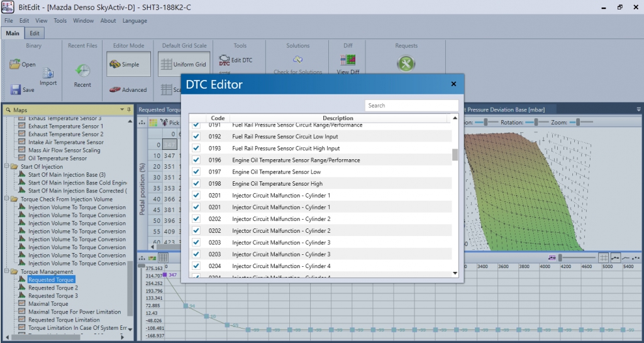The width and height of the screenshot is (644, 343).
Task: Click DTC list scroll-up arrow
Action: 455,118
